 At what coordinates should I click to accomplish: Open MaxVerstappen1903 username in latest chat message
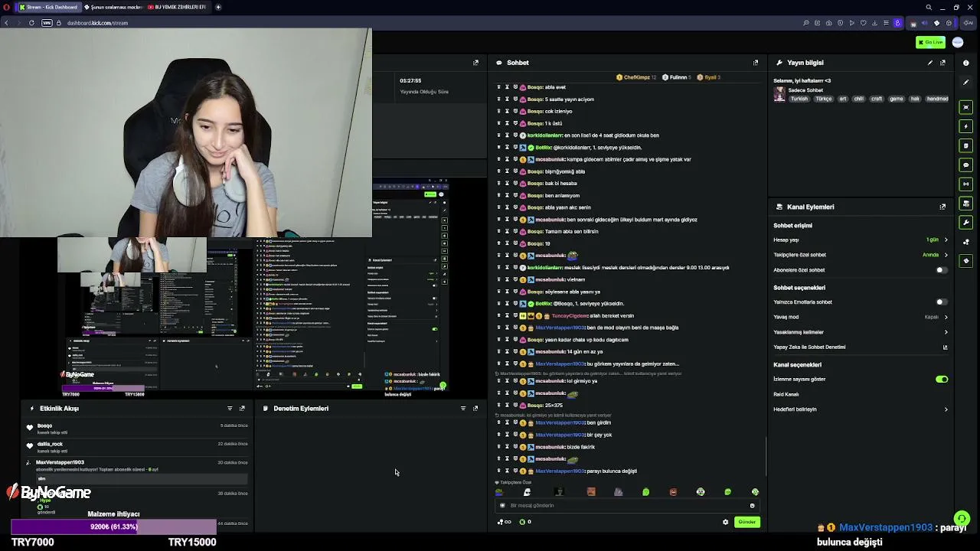pos(561,471)
